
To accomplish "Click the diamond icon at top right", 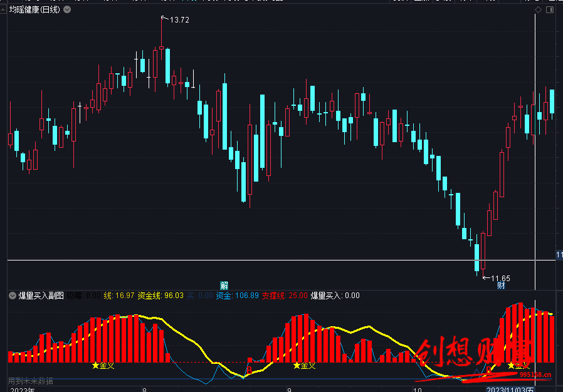I will [x=538, y=9].
